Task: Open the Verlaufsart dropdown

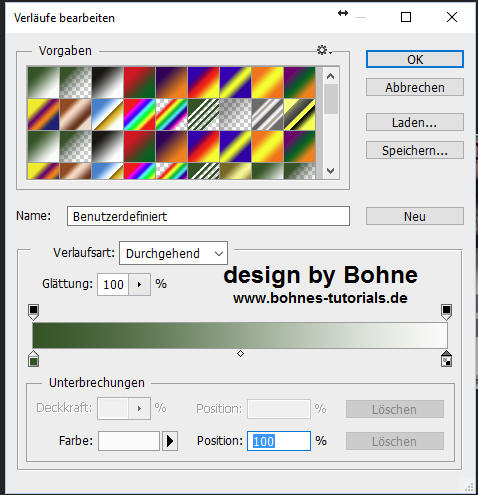Action: [173, 253]
